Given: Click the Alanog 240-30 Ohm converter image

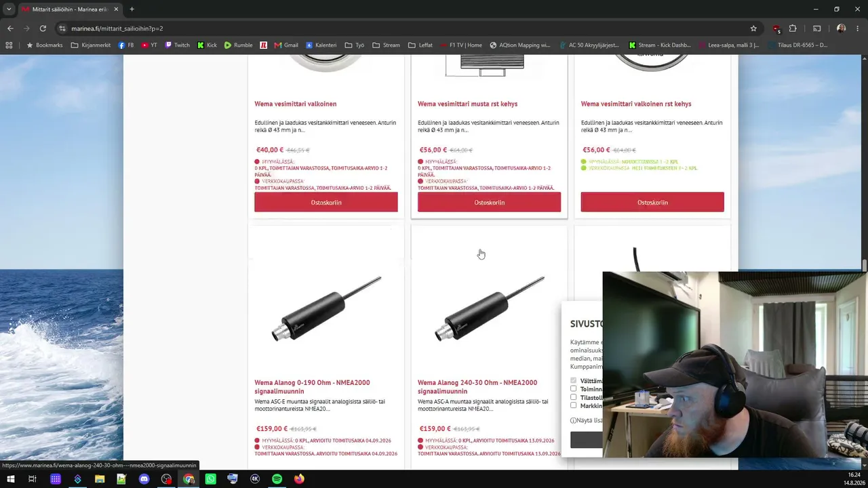Looking at the screenshot, I should coord(489,308).
